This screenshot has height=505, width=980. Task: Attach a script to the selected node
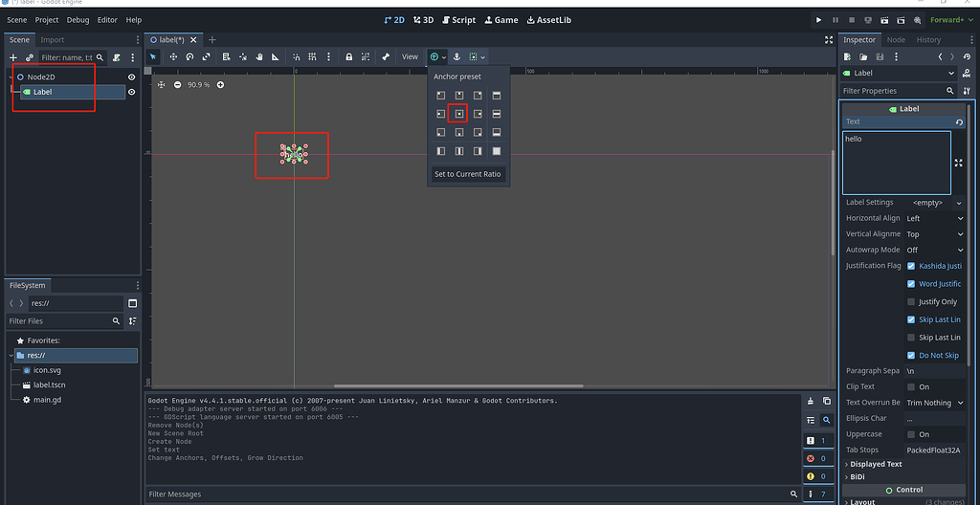116,57
